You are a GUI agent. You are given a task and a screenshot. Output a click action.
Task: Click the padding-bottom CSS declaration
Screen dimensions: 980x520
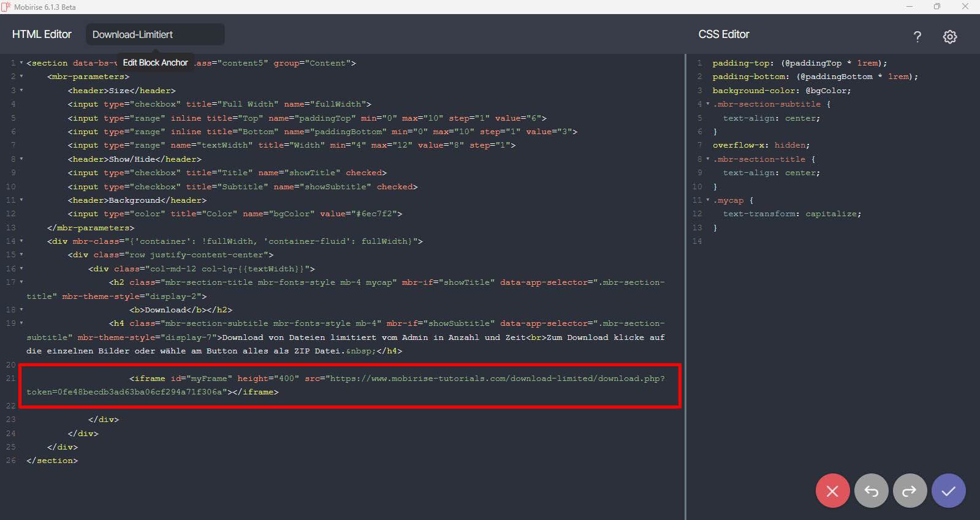(815, 77)
